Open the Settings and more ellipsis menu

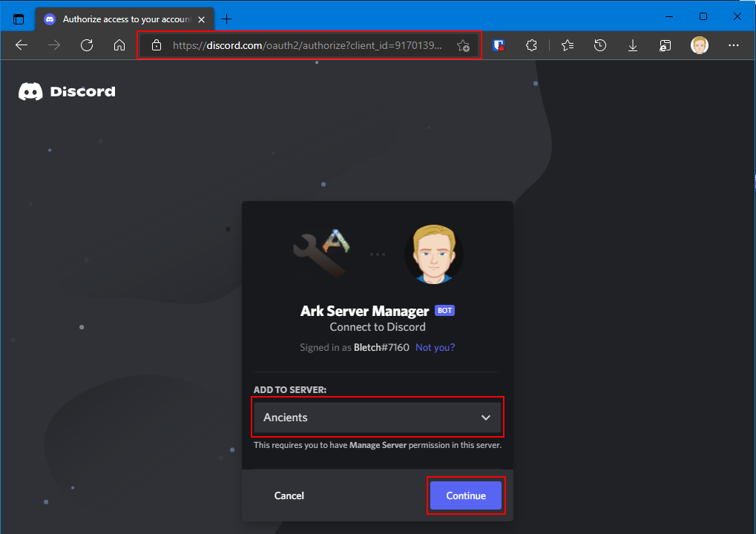pos(733,45)
